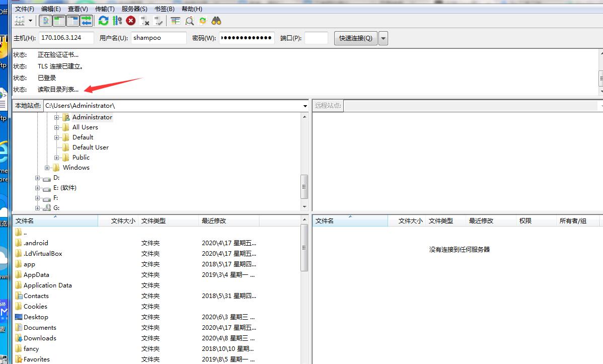Select the Default User tree item
The height and width of the screenshot is (364, 603).
click(91, 148)
